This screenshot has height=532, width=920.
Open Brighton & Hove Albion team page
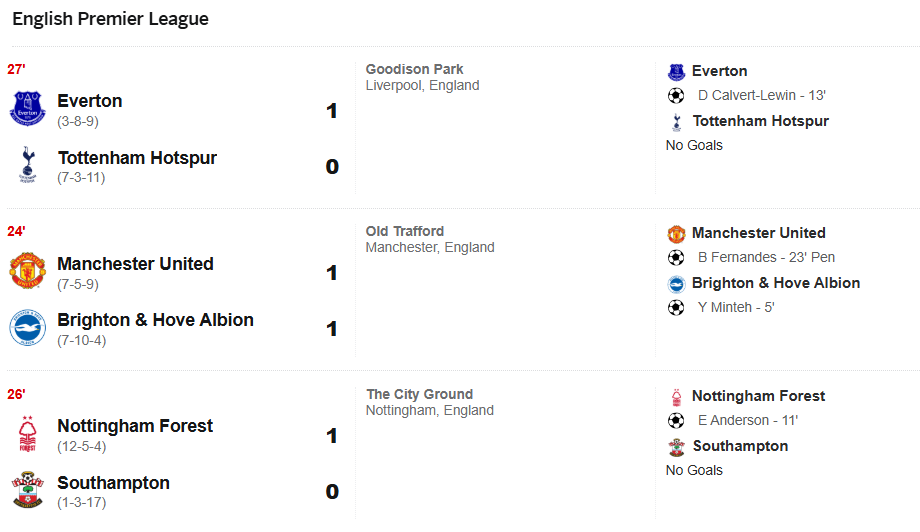(155, 320)
